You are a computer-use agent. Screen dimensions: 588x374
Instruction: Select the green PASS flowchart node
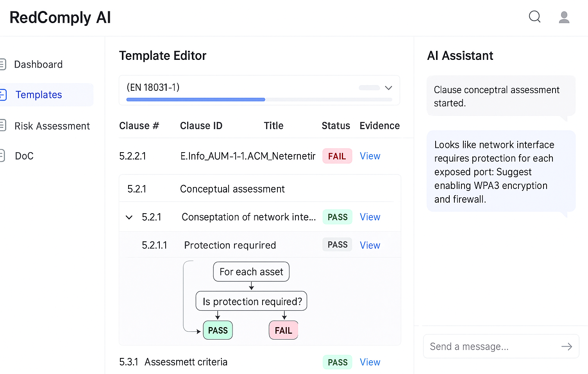point(218,331)
